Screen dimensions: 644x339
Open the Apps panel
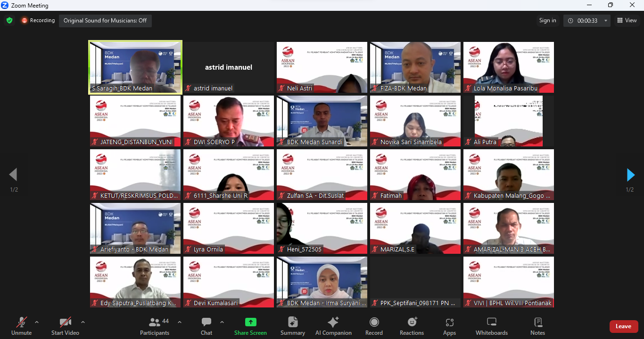pos(449,326)
